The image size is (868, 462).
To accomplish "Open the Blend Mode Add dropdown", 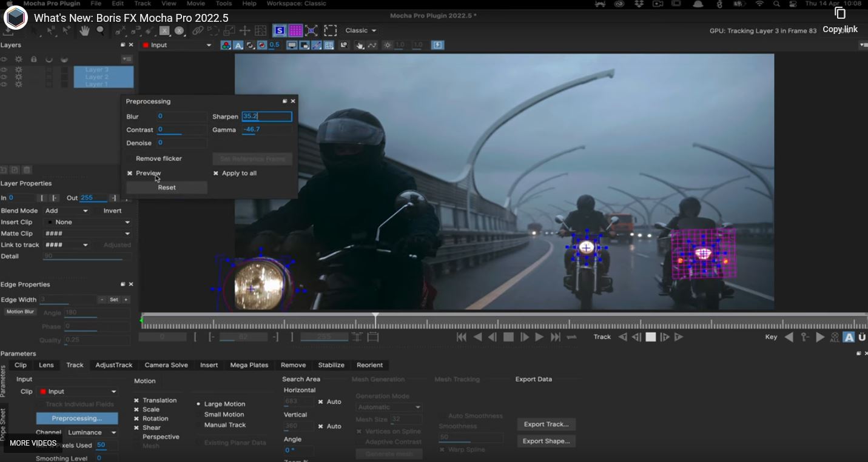I will click(x=67, y=211).
